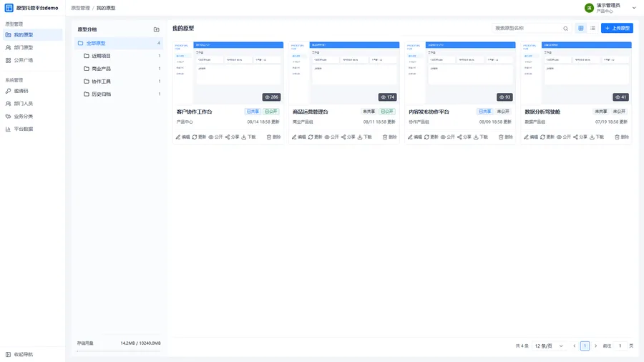Share 商品运营管理台 prototype
The width and height of the screenshot is (644, 362).
[x=348, y=137]
